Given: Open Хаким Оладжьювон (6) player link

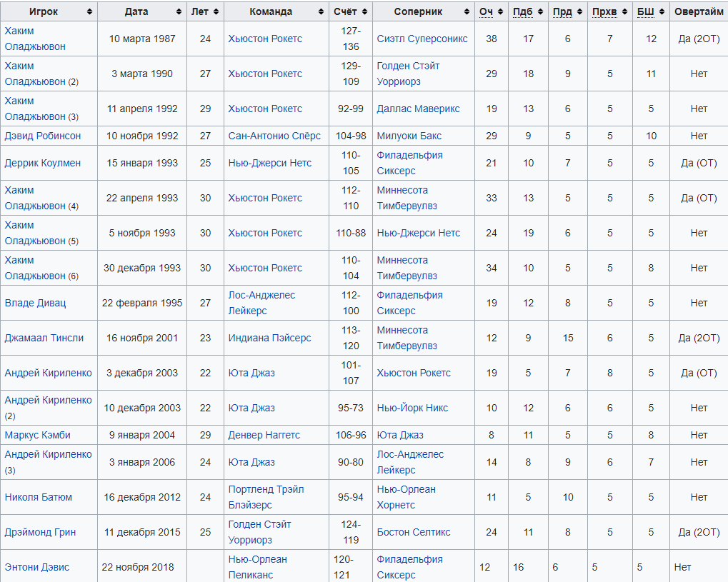Looking at the screenshot, I should click(41, 268).
